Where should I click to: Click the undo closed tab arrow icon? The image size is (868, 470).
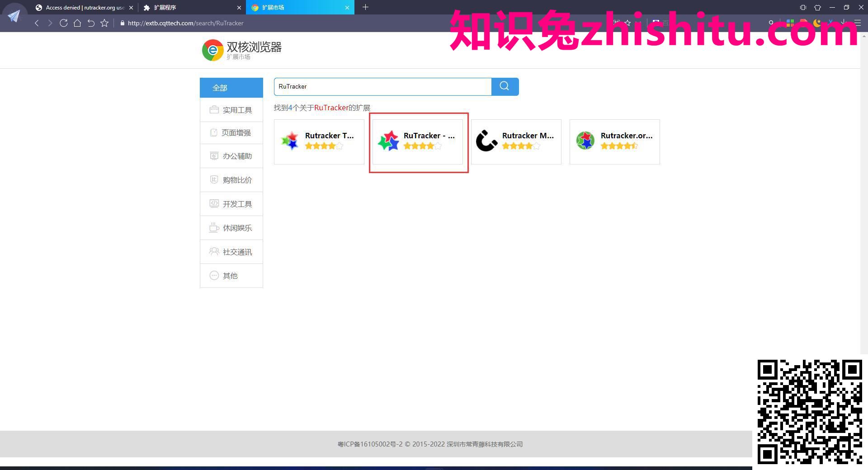(x=91, y=23)
